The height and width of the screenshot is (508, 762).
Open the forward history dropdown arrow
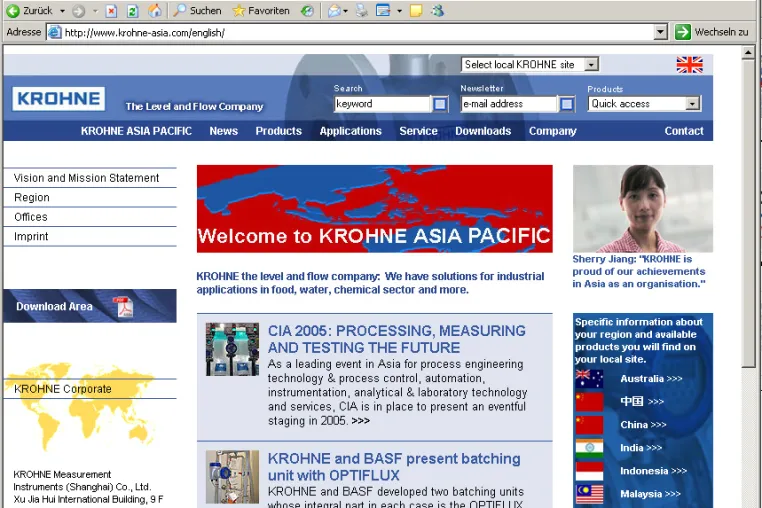[x=95, y=11]
